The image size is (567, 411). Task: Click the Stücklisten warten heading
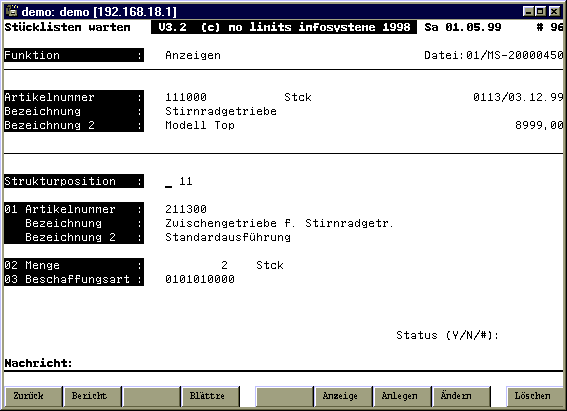[67, 27]
